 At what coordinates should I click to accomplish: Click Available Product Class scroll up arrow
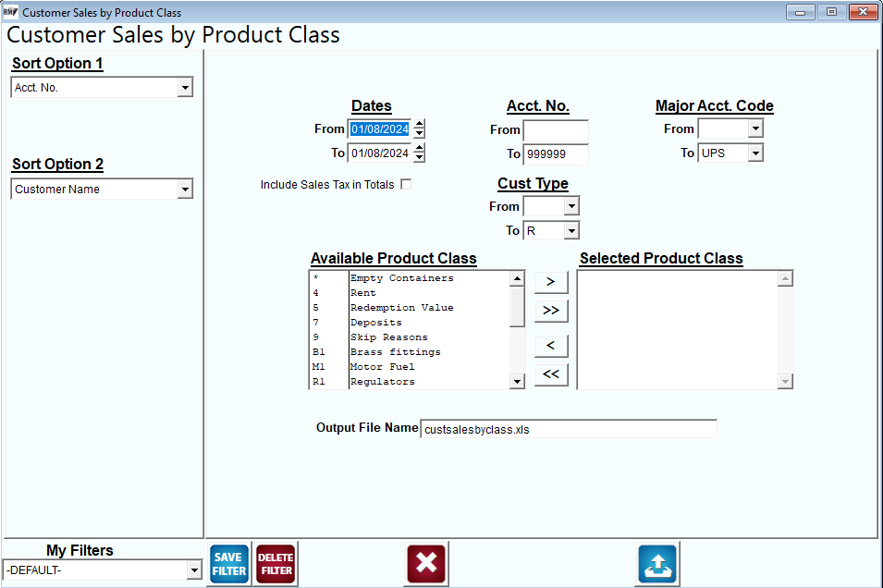[517, 278]
